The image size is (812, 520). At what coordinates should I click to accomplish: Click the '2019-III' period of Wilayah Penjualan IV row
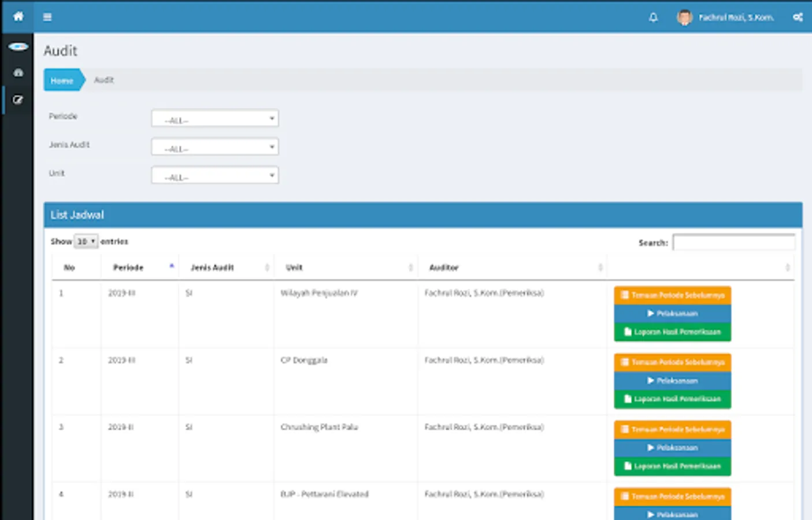(x=122, y=293)
